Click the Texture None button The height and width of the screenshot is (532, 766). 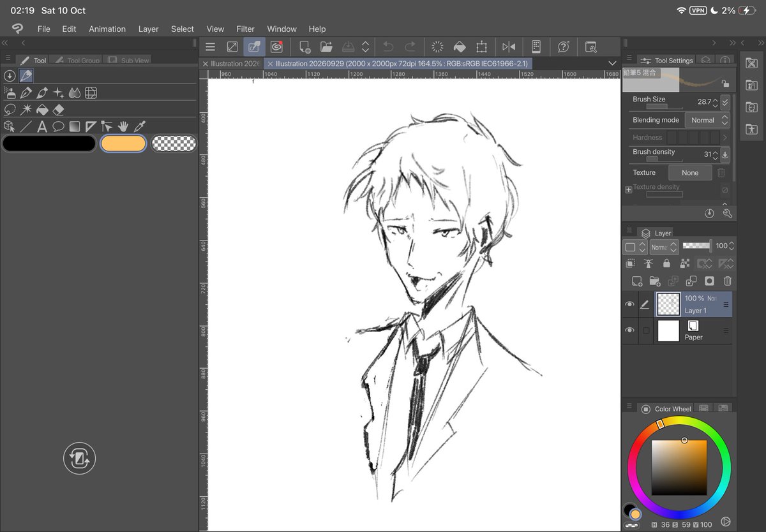[690, 173]
